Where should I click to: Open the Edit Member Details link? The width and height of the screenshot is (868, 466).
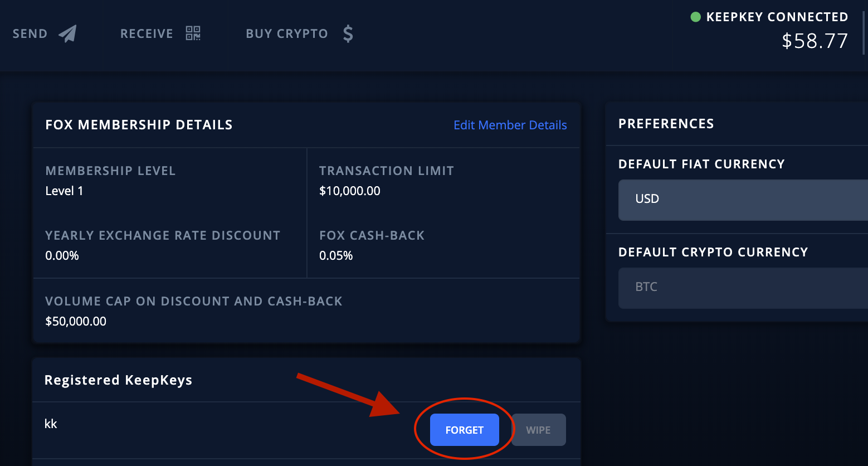coord(510,125)
